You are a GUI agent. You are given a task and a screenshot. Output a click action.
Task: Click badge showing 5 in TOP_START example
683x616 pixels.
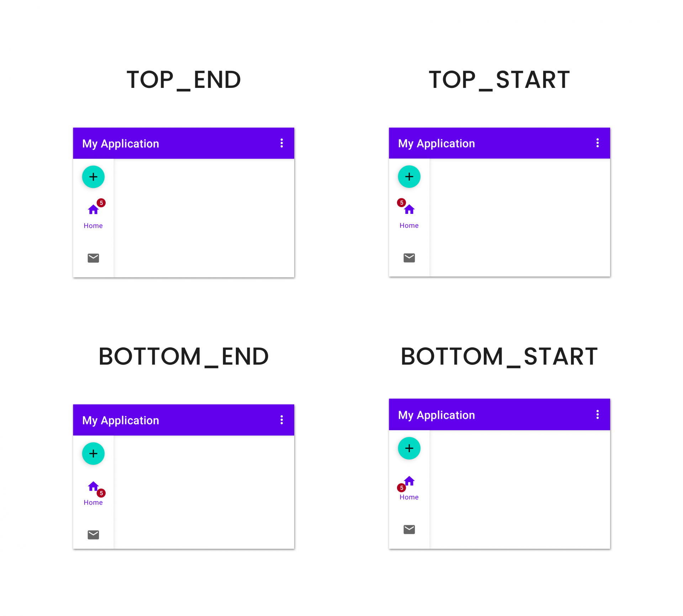[x=402, y=202]
